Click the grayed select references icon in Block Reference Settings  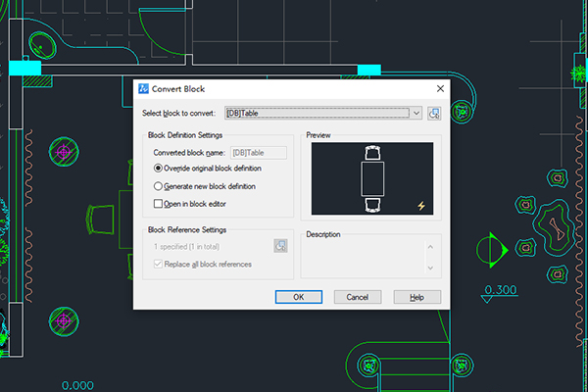click(x=280, y=246)
